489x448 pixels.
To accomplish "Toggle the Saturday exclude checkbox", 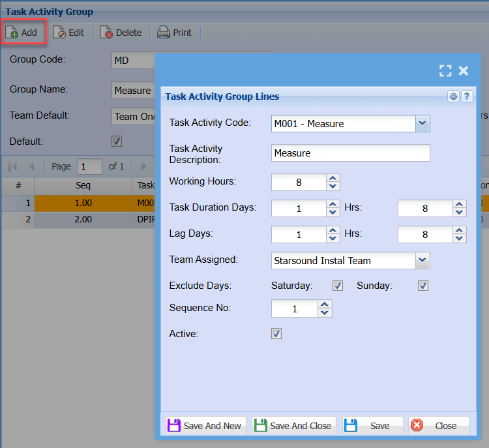I will [x=338, y=286].
